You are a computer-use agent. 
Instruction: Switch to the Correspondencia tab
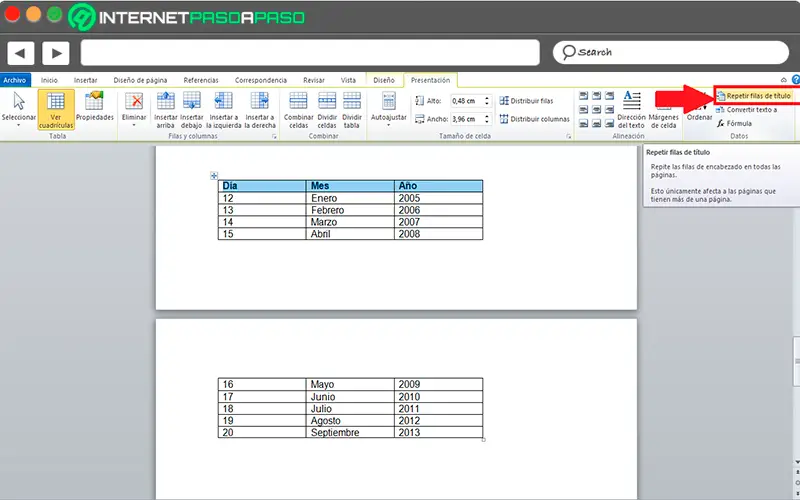click(260, 80)
